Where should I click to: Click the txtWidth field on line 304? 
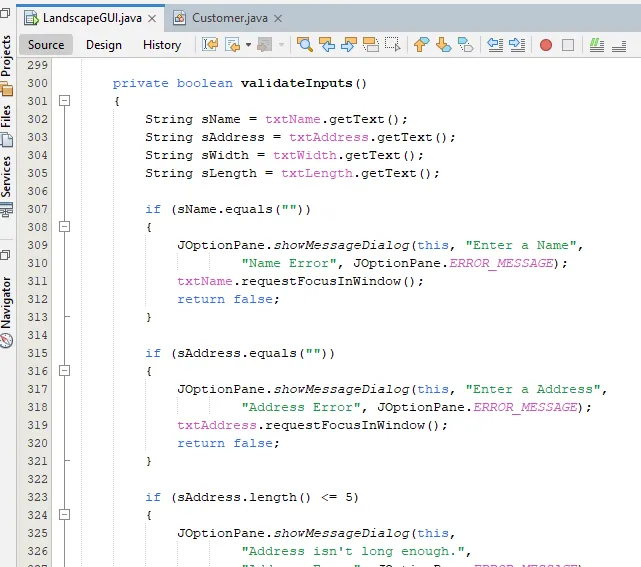pos(305,155)
